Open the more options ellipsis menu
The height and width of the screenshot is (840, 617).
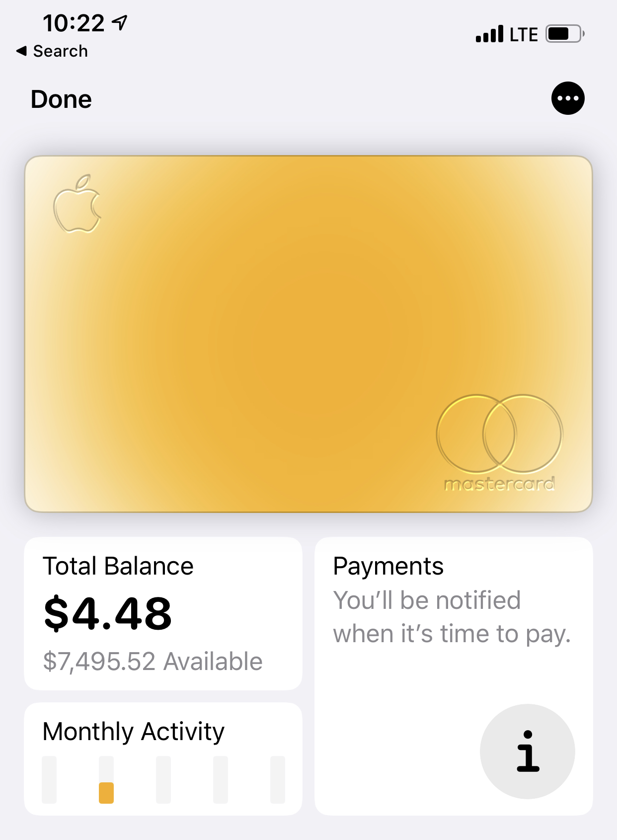[568, 98]
